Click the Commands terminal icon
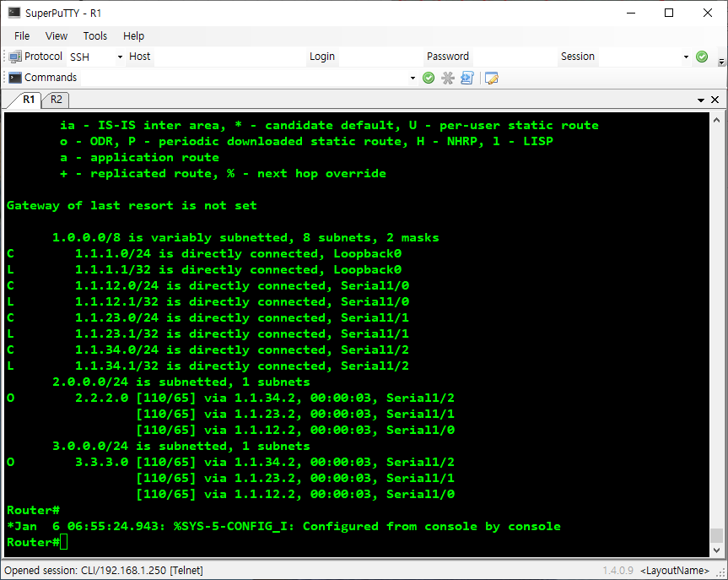This screenshot has height=580, width=728. tap(15, 78)
